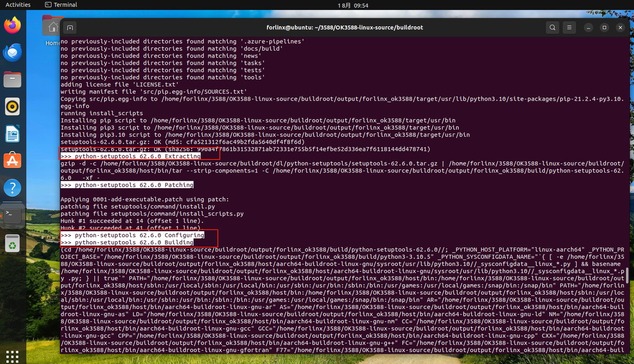The image size is (634, 364).
Task: Open LibreOffice Writer from the dock
Action: 12,133
